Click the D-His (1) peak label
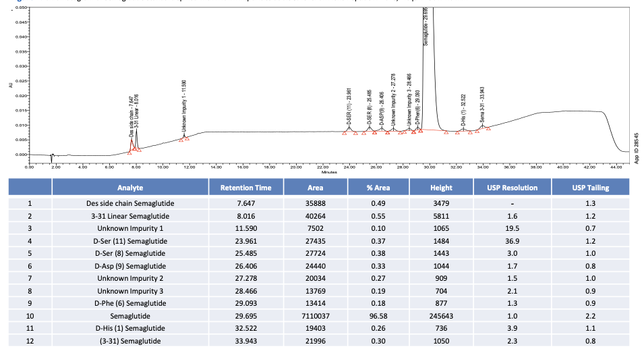 pyautogui.click(x=463, y=109)
